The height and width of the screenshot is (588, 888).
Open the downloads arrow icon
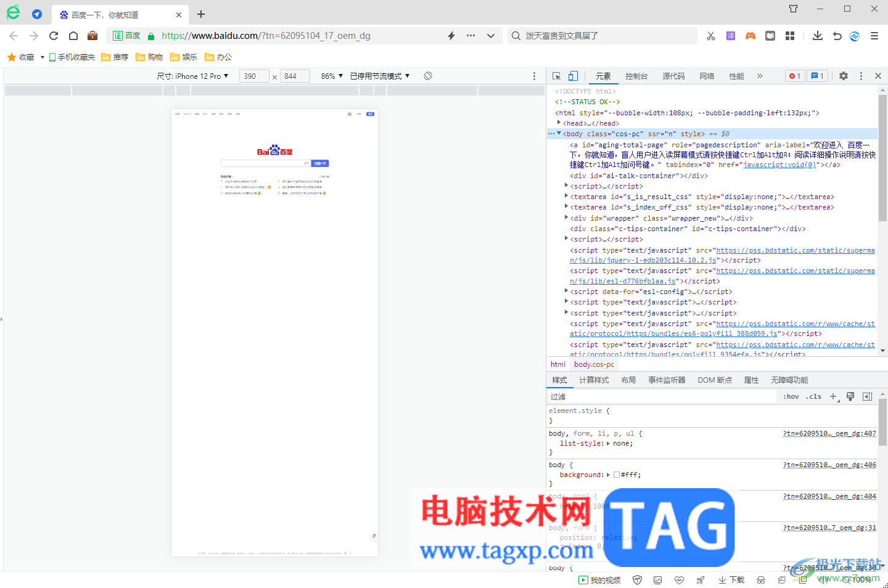[x=818, y=36]
